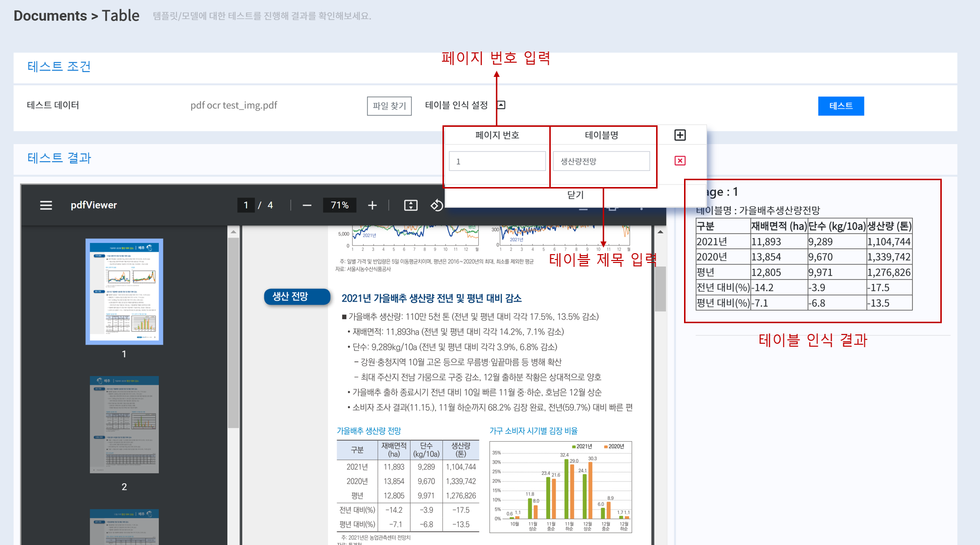Image resolution: width=980 pixels, height=545 pixels.
Task: Click the pdfViewer title text
Action: [94, 205]
